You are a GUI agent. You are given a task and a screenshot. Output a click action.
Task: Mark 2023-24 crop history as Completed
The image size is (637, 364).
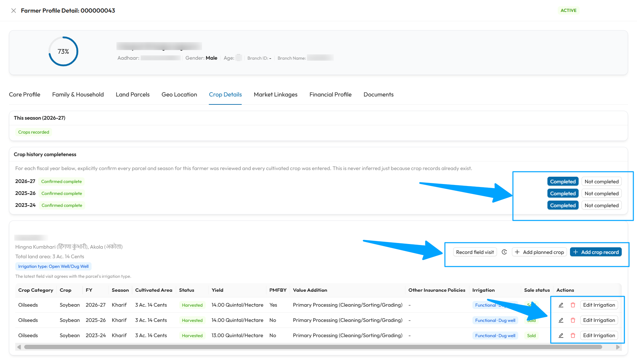(563, 205)
